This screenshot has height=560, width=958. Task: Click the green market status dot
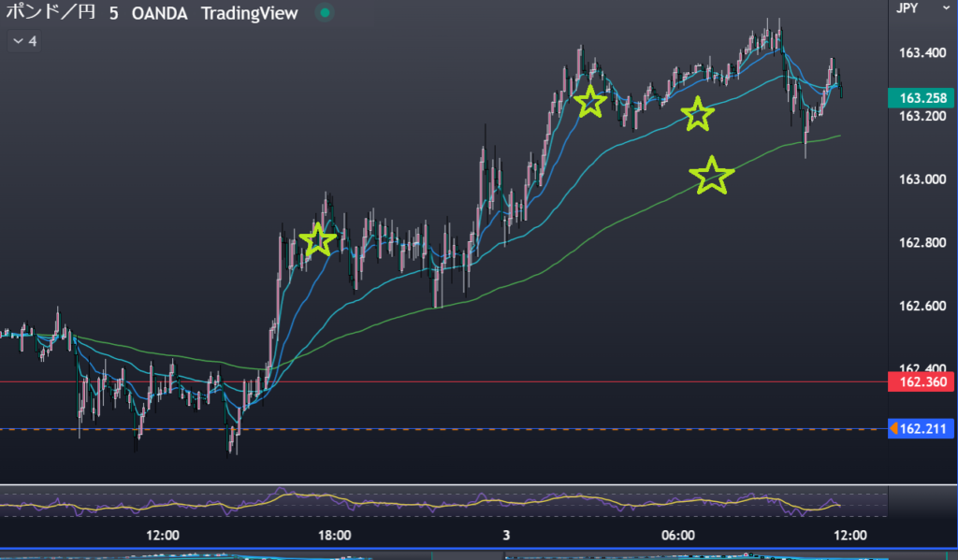pos(325,13)
